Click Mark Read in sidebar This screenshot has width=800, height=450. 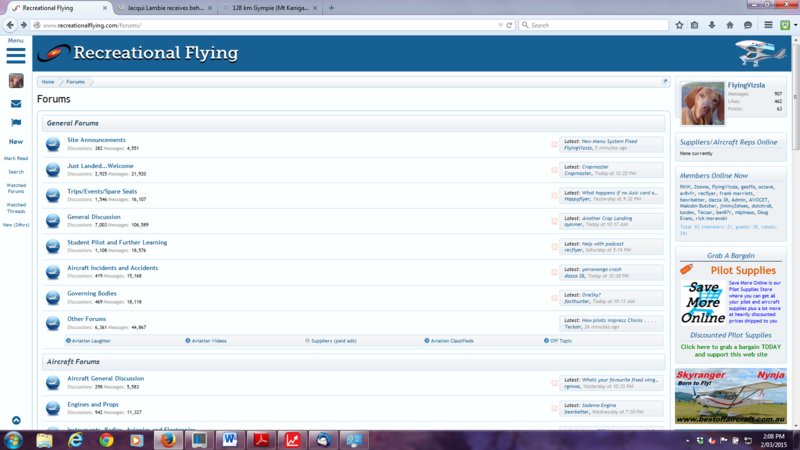click(x=16, y=159)
